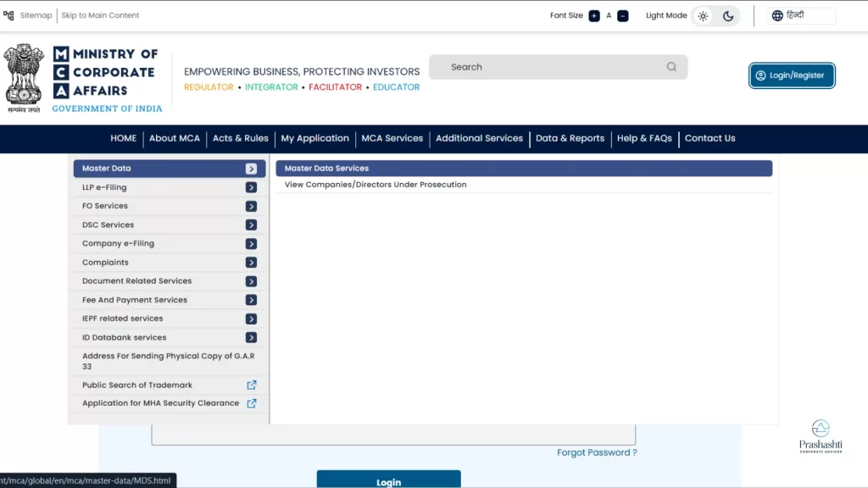Focus the Search input field
This screenshot has width=868, height=488.
point(558,67)
